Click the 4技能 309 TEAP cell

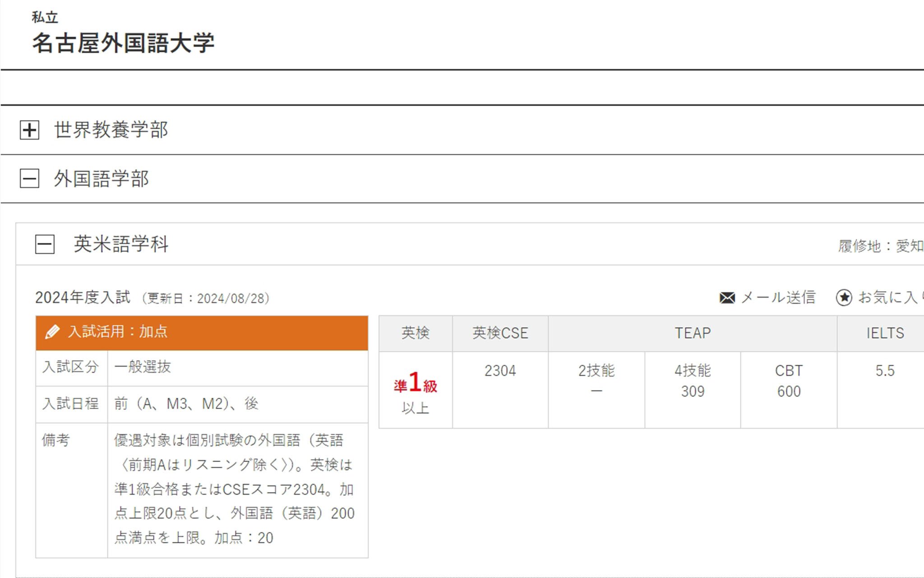[693, 390]
